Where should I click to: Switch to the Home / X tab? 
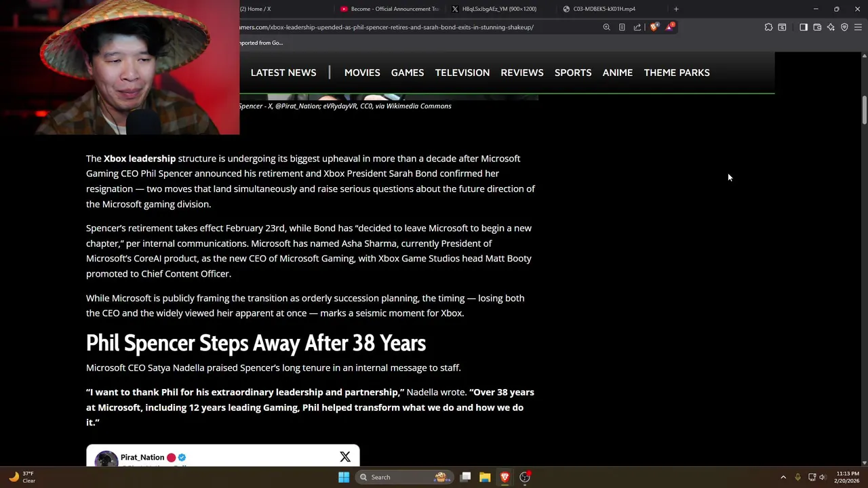(255, 9)
